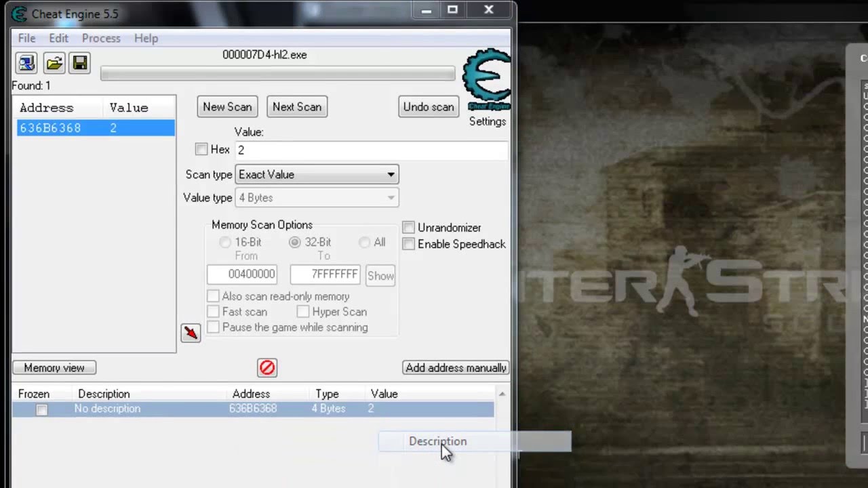
Task: Click the Address column header in address table
Action: pyautogui.click(x=251, y=394)
